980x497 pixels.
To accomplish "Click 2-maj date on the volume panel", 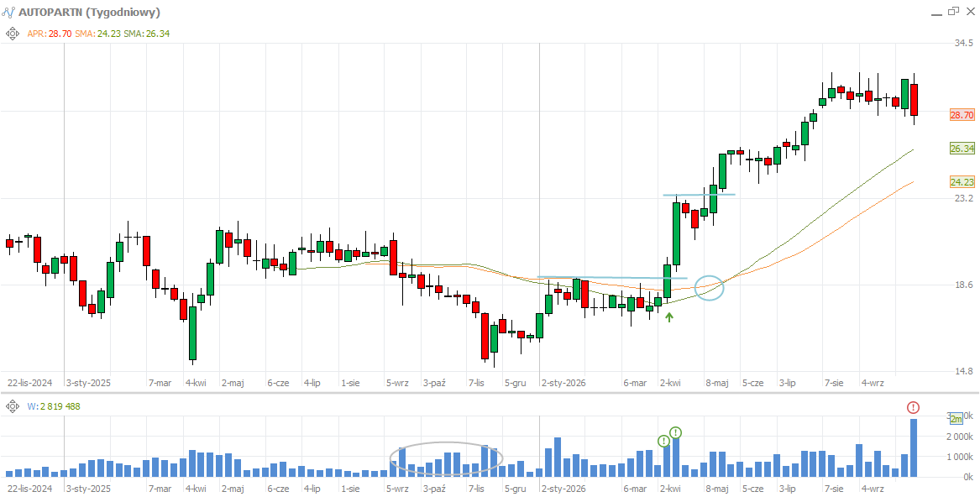I will [x=233, y=489].
